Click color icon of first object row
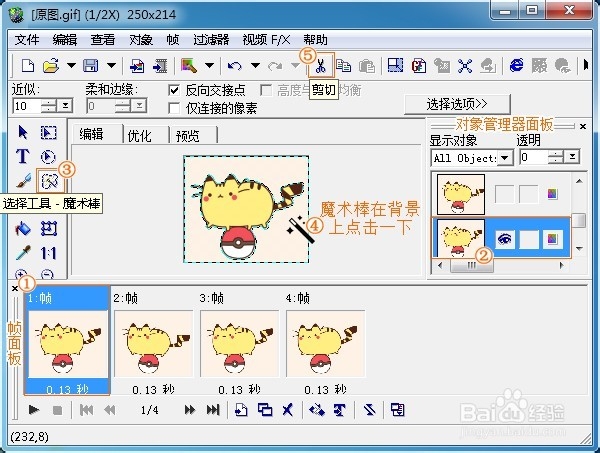This screenshot has width=600, height=453. (553, 194)
